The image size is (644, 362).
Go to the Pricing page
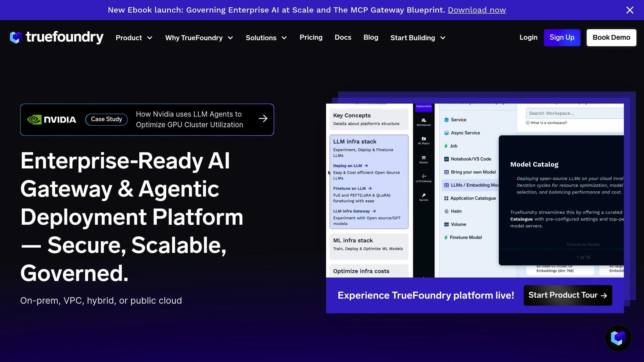(x=311, y=37)
